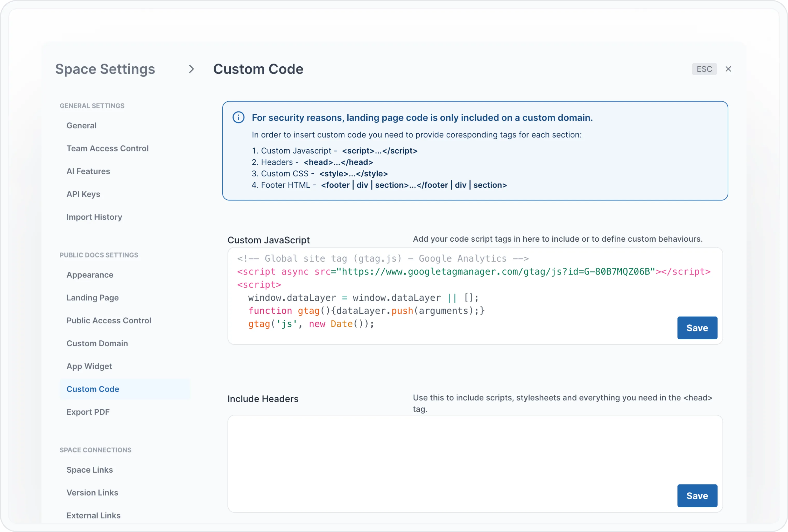Click the Custom CSS style tag line
This screenshot has height=532, width=788.
tap(319, 174)
